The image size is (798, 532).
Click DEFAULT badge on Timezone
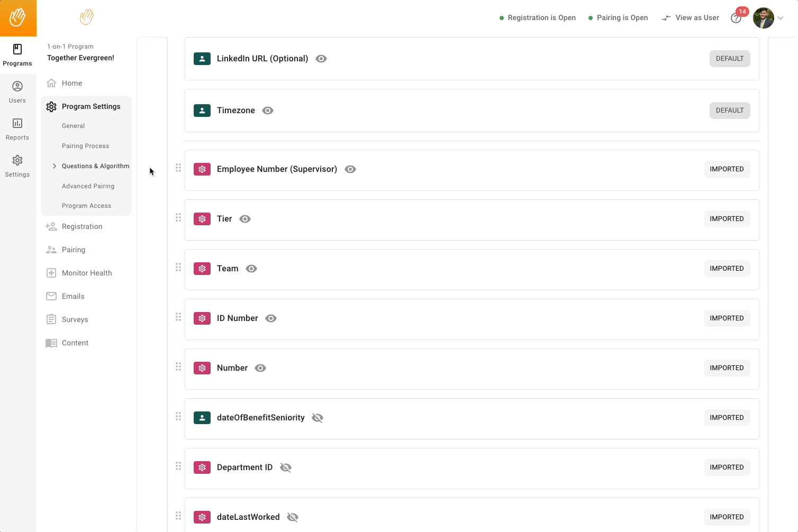pos(730,111)
